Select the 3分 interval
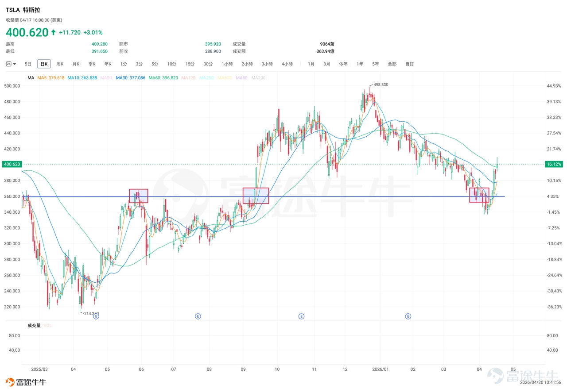The image size is (567, 392). [139, 64]
